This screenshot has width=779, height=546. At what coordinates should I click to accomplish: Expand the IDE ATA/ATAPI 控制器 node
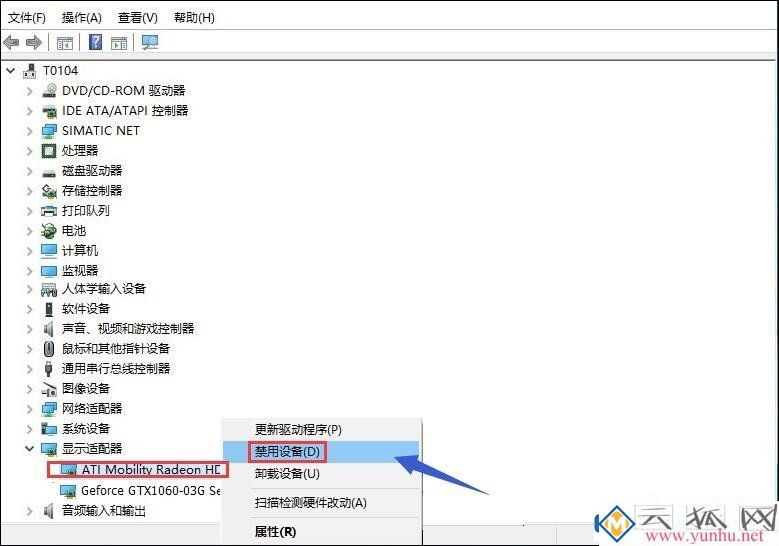(29, 111)
